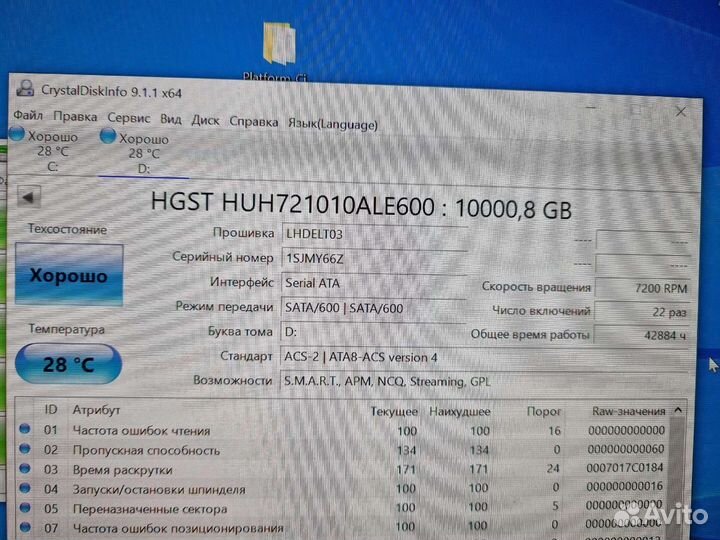
Task: Open the Диск menu
Action: coord(205,121)
